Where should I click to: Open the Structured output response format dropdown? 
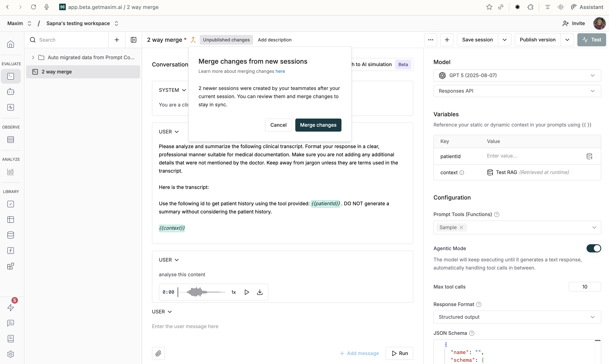517,317
